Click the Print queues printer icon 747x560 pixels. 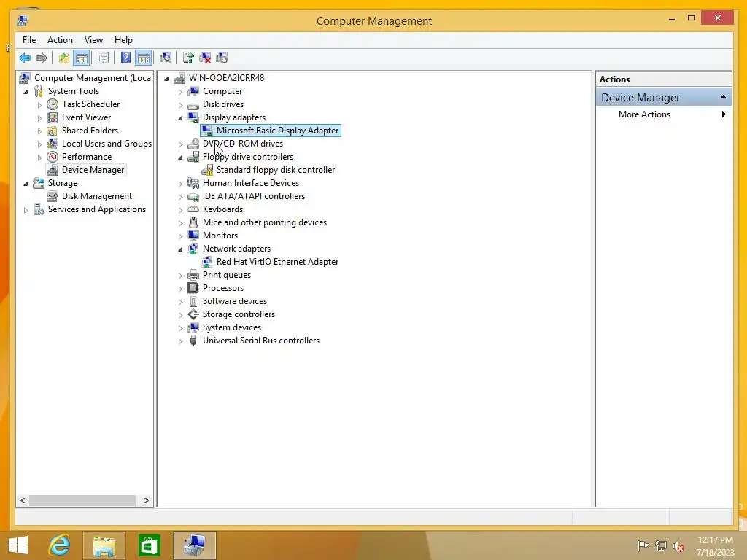click(193, 275)
